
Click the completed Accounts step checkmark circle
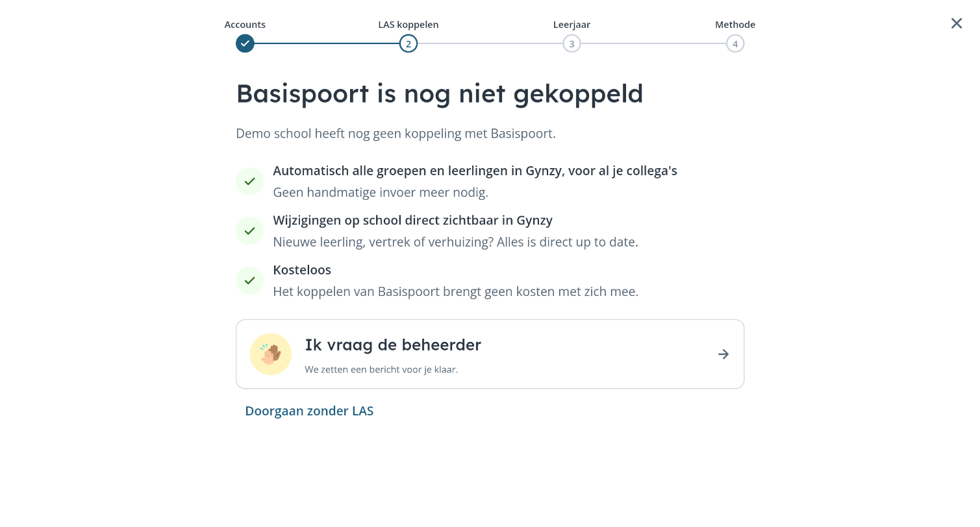coord(245,43)
